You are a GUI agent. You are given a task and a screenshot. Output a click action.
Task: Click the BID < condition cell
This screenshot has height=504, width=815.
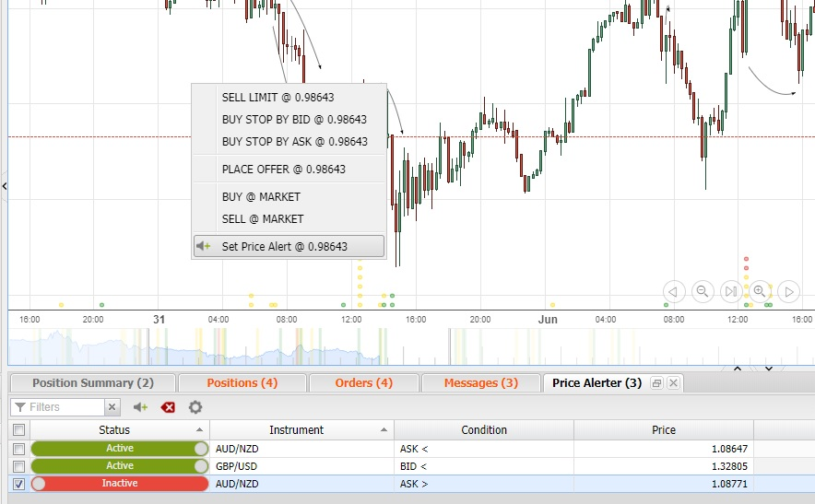(x=484, y=466)
